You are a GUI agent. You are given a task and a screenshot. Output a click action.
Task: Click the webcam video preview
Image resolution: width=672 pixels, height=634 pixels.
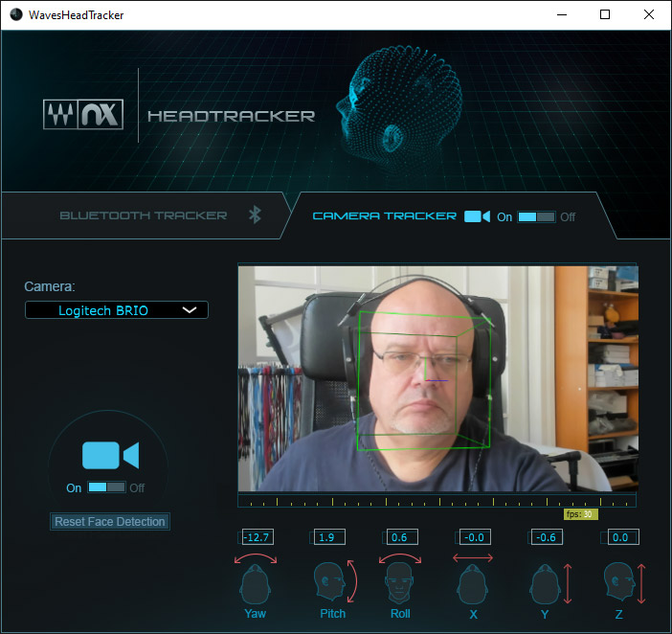pyautogui.click(x=437, y=378)
